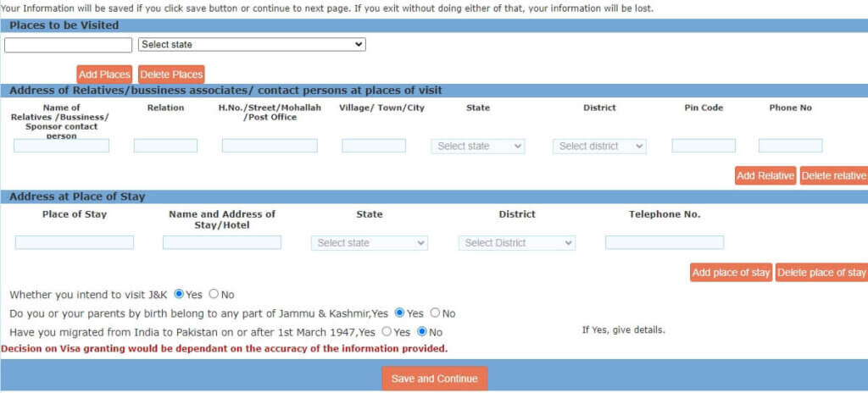Focus the relative's Pin Code field

point(704,146)
